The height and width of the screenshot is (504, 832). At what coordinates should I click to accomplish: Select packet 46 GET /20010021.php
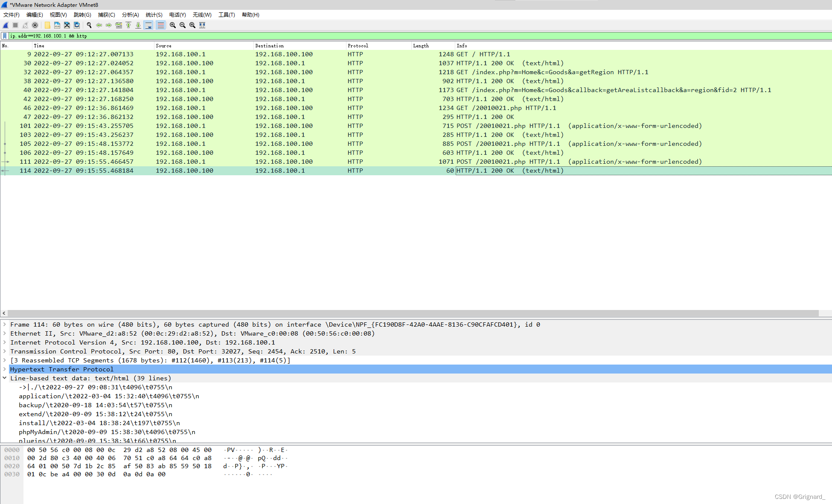tap(416, 108)
